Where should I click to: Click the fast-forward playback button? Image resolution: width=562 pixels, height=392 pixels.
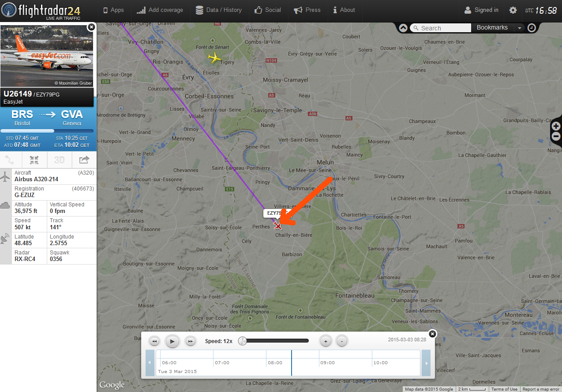coord(190,341)
